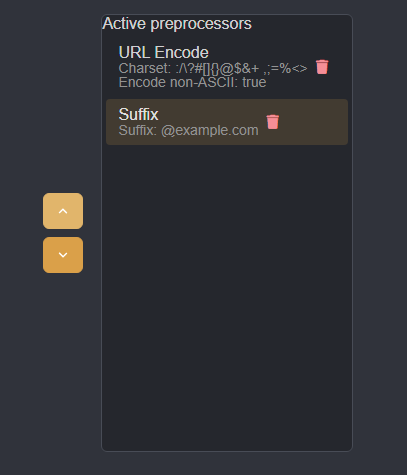Viewport: 407px width, 475px height.
Task: Move selected preprocessor up with chevron button
Action: click(x=63, y=211)
